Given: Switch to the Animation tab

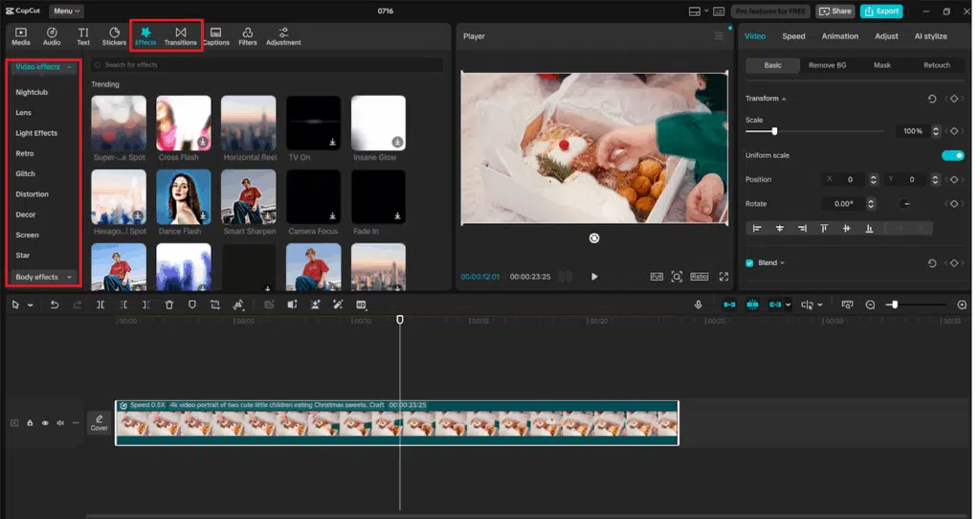Looking at the screenshot, I should [839, 36].
